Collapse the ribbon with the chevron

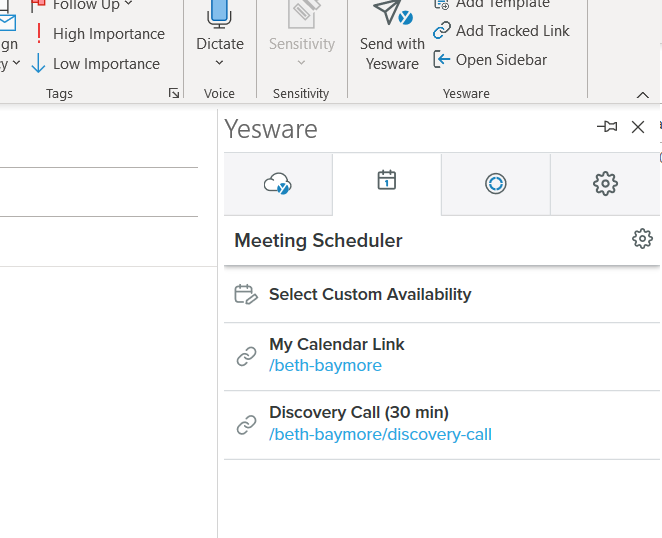(x=643, y=95)
